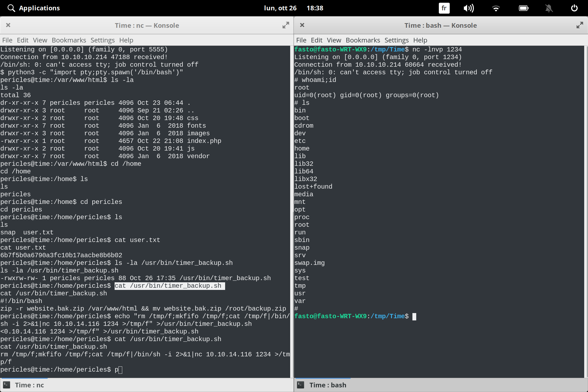The width and height of the screenshot is (588, 392).
Task: Check the battery status icon
Action: coord(524,8)
